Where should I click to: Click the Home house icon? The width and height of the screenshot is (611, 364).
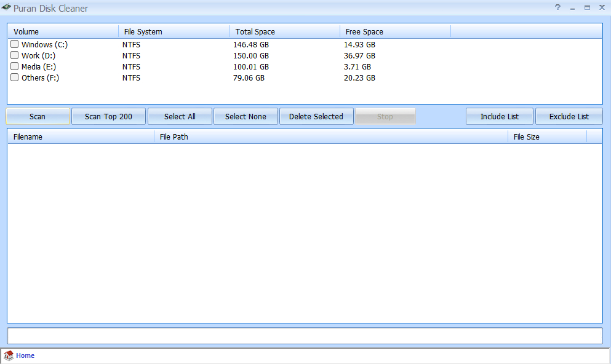(9, 355)
